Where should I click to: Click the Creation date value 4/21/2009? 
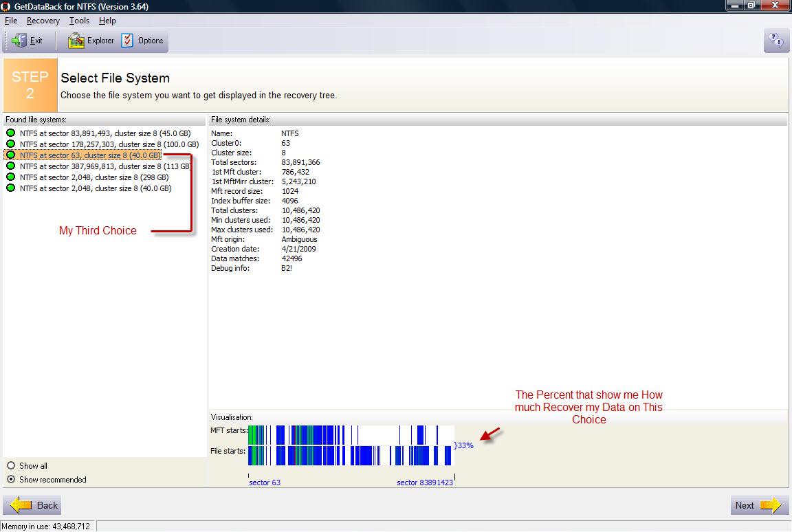tap(298, 249)
